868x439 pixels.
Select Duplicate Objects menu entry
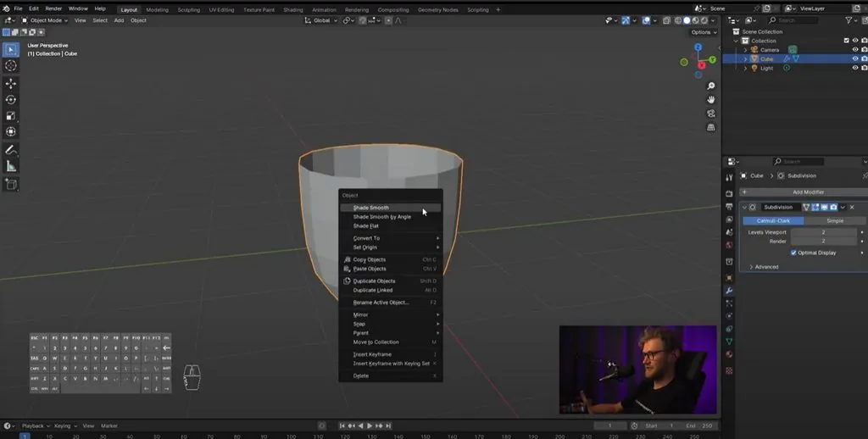click(390, 281)
